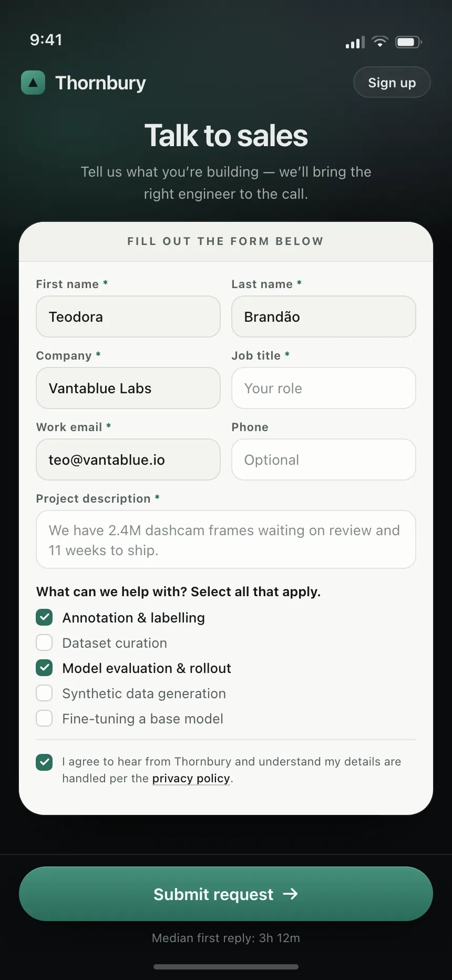Select the Work email input field
The image size is (452, 980).
(128, 460)
